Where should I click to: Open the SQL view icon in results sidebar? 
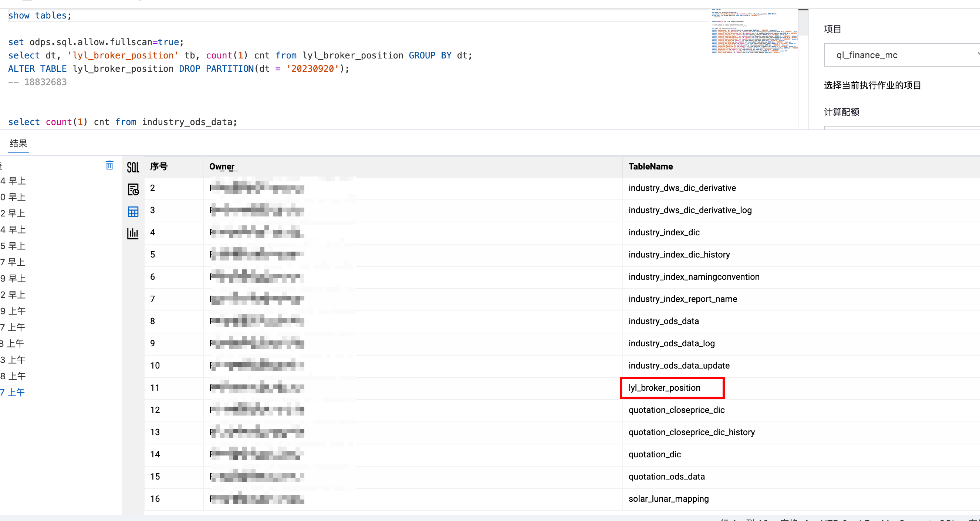pos(133,167)
